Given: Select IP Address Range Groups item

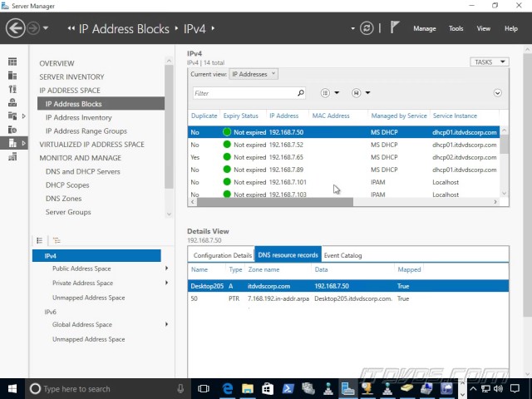Looking at the screenshot, I should (86, 131).
